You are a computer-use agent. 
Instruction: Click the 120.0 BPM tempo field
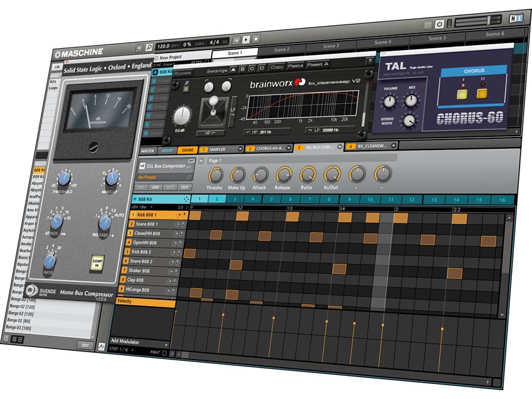click(168, 46)
